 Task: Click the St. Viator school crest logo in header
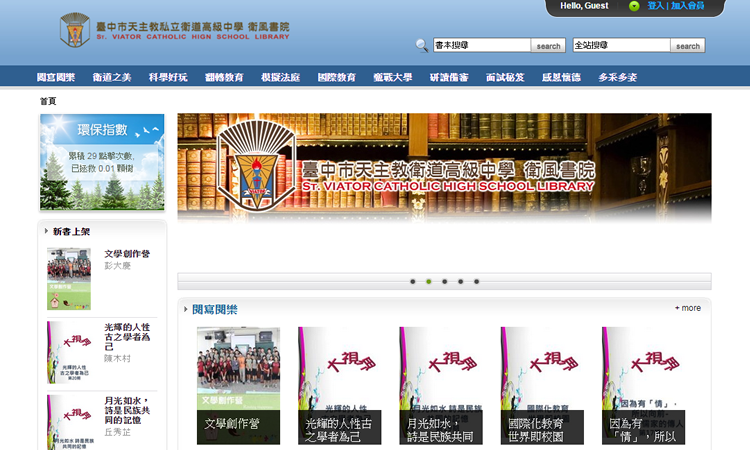pos(75,30)
